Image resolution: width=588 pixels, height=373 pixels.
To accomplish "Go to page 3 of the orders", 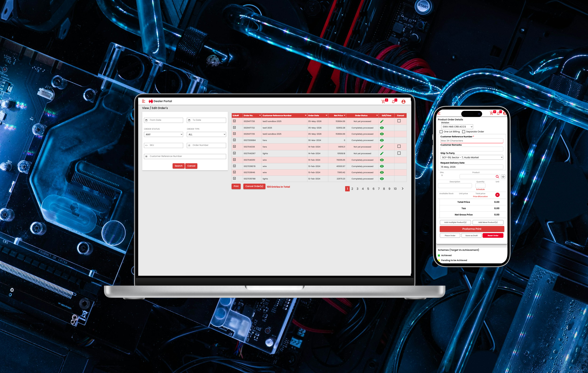I will point(358,189).
